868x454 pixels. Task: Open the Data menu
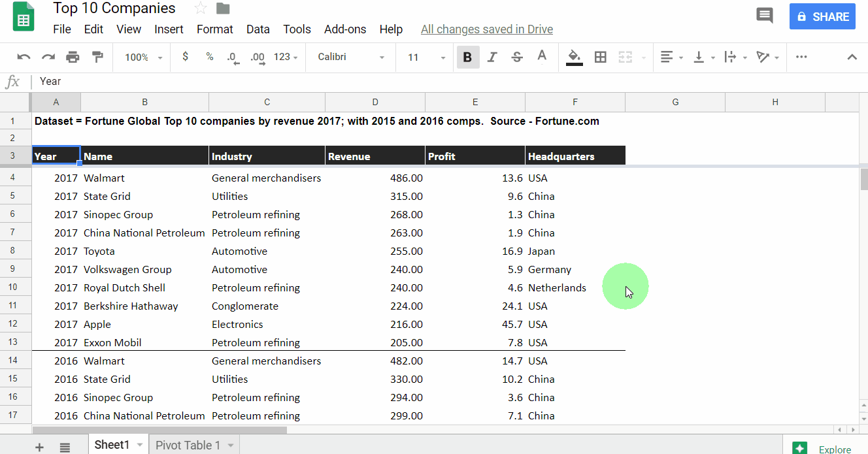(258, 29)
